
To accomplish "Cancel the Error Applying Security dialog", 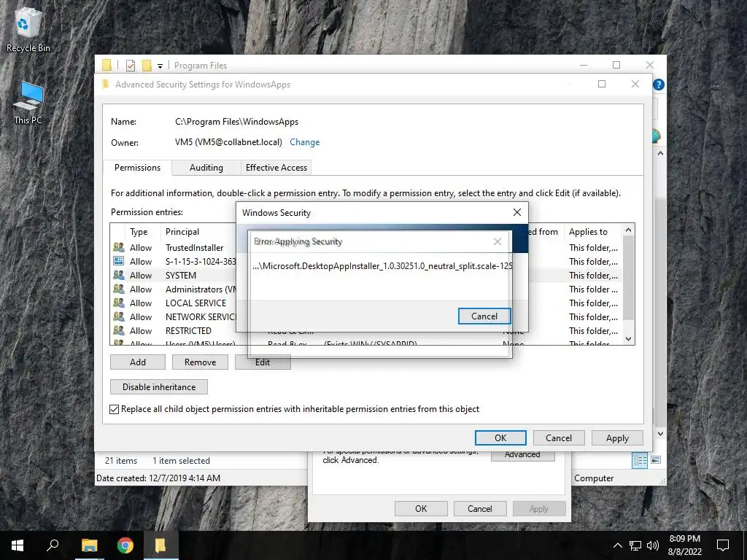I will click(484, 316).
